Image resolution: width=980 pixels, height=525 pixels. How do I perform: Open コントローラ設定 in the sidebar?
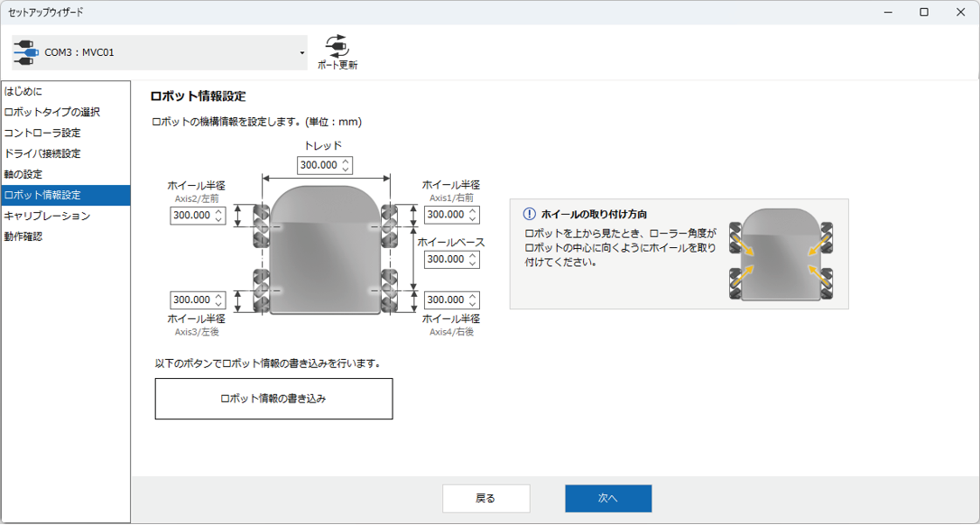coord(42,133)
